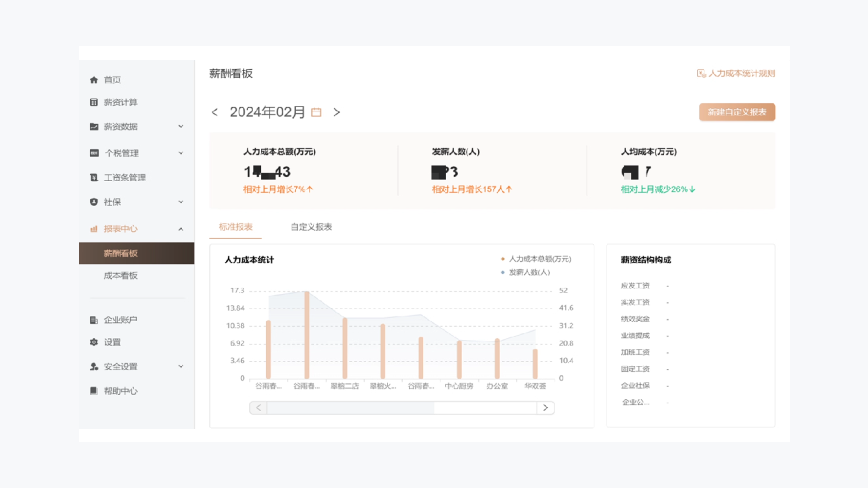The image size is (868, 488).
Task: Click the 业绩提成 row
Action: point(645,336)
